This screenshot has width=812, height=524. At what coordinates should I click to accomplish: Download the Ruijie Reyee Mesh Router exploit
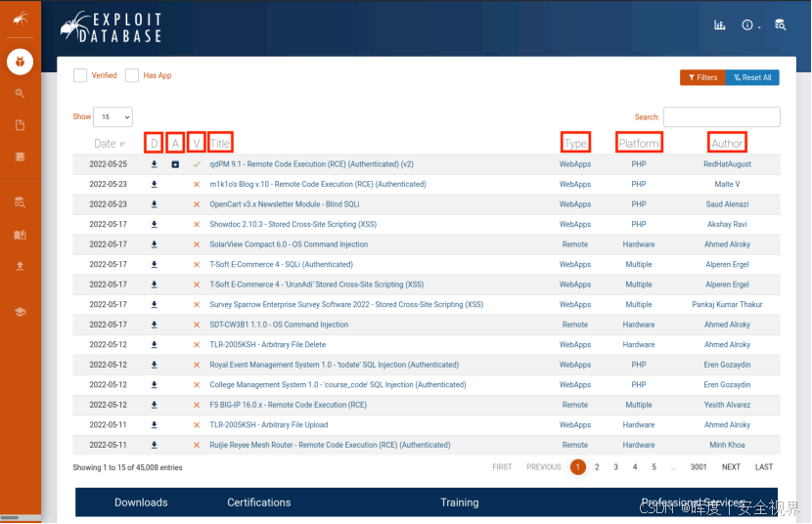tap(154, 445)
